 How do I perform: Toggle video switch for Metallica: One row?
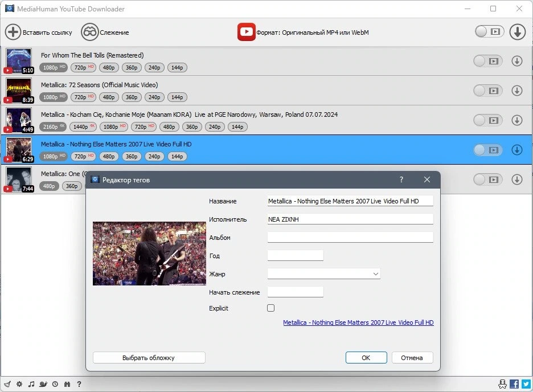click(x=488, y=179)
